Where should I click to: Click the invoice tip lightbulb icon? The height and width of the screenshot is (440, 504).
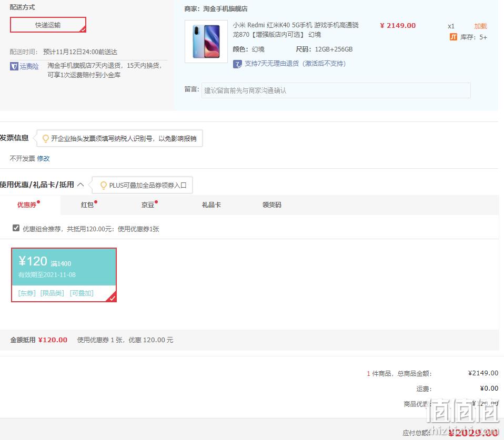pyautogui.click(x=46, y=138)
